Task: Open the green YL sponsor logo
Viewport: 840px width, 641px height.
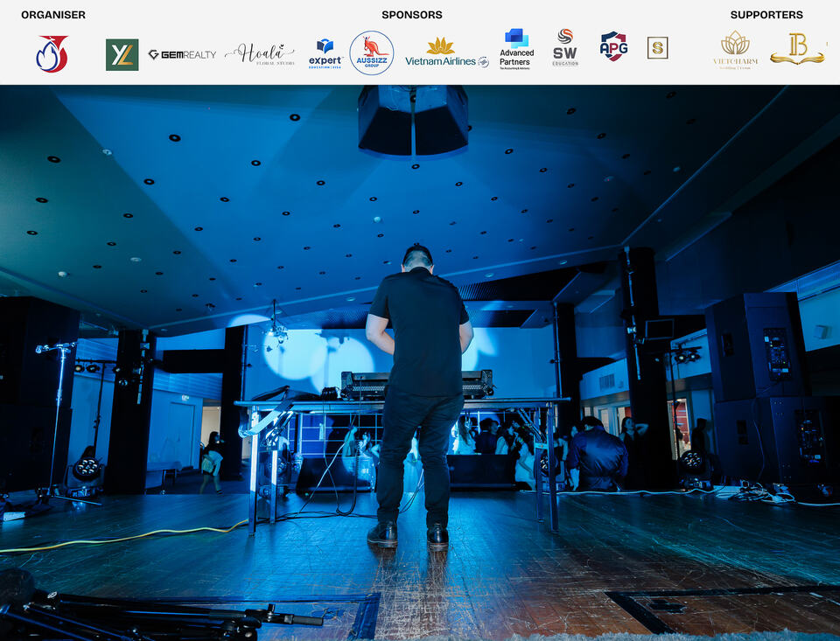Action: (x=122, y=54)
